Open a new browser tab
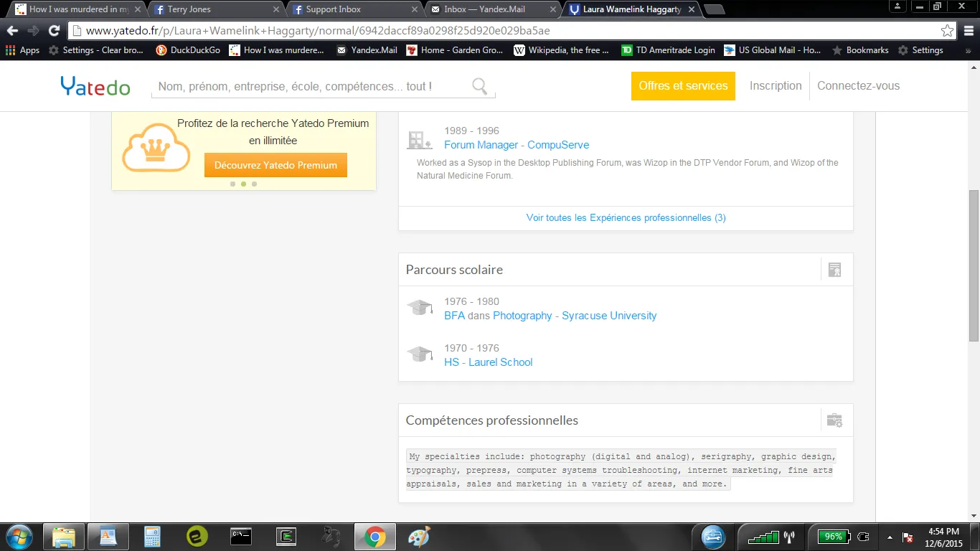Viewport: 980px width, 551px height. tap(714, 9)
